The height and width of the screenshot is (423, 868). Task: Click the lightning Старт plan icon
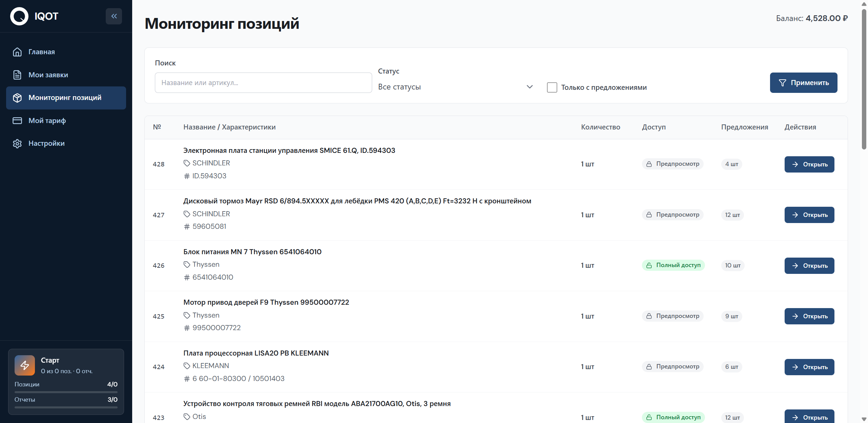click(x=25, y=365)
